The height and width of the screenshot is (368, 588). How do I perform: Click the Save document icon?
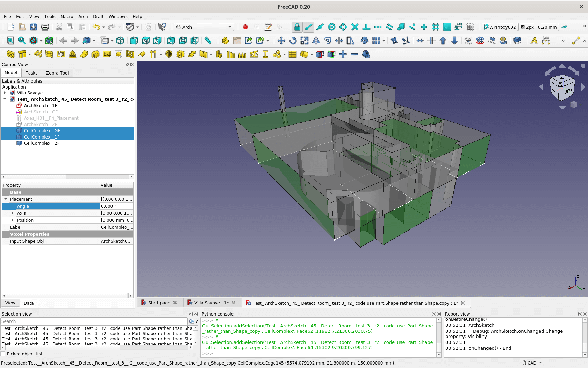[34, 27]
